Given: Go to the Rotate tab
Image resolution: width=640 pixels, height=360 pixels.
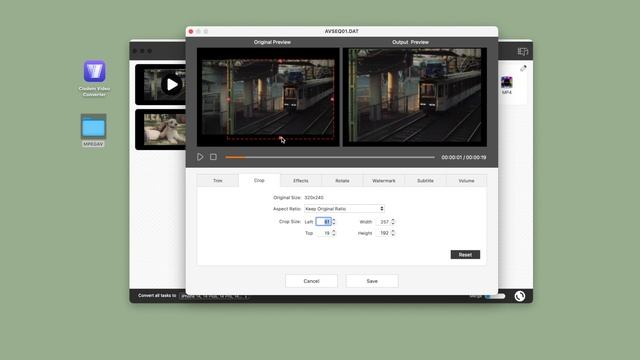Looking at the screenshot, I should tap(342, 180).
